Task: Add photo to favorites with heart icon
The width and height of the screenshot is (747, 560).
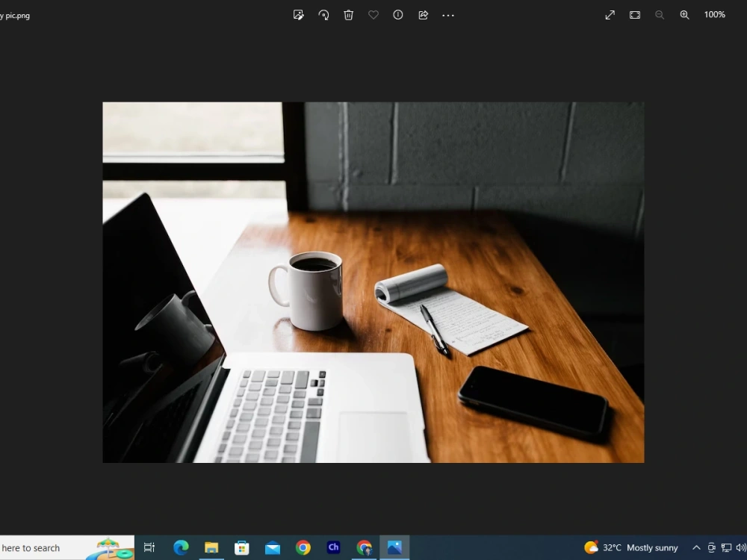Action: click(373, 15)
